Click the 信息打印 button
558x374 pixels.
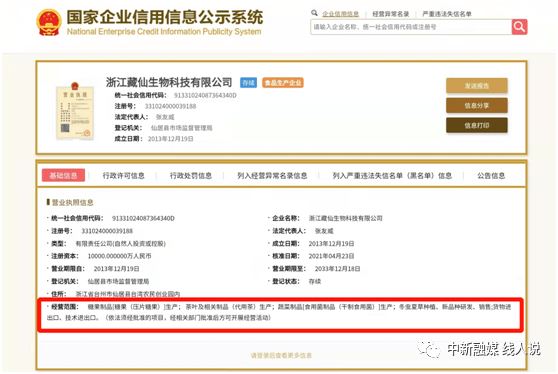tap(477, 125)
